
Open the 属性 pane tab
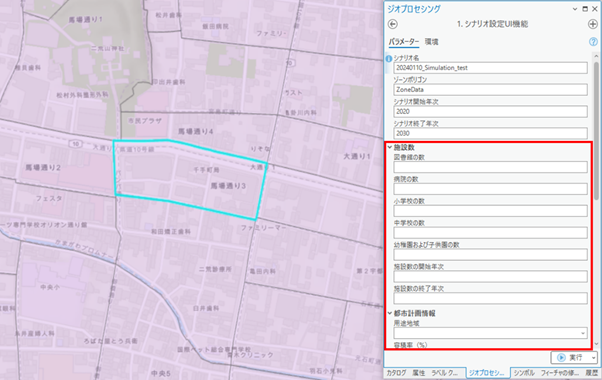[418, 373]
